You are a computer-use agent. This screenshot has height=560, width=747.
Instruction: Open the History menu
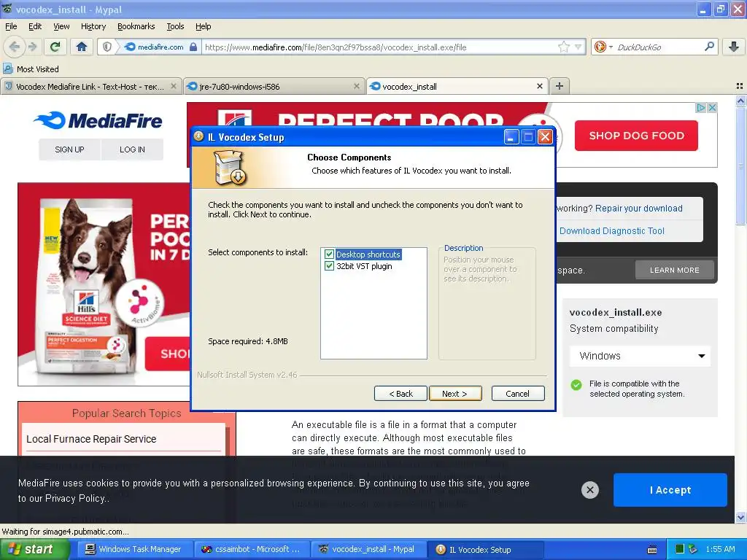coord(93,26)
